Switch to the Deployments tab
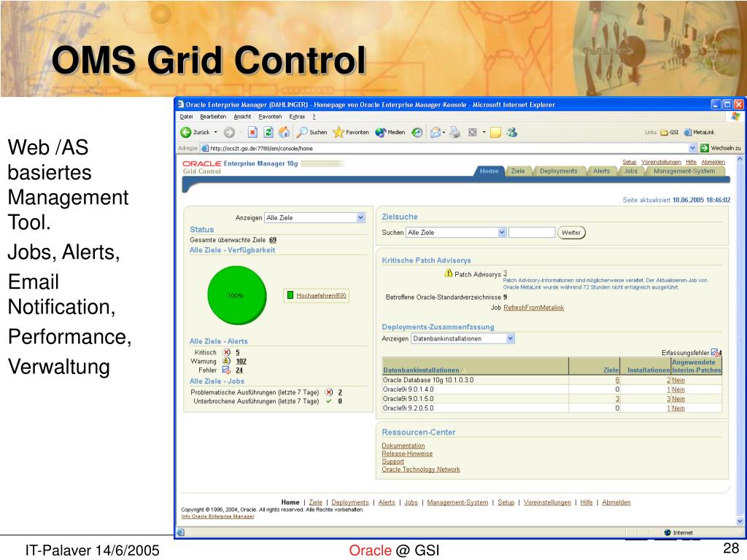Viewport: 747px width, 560px height. [558, 171]
